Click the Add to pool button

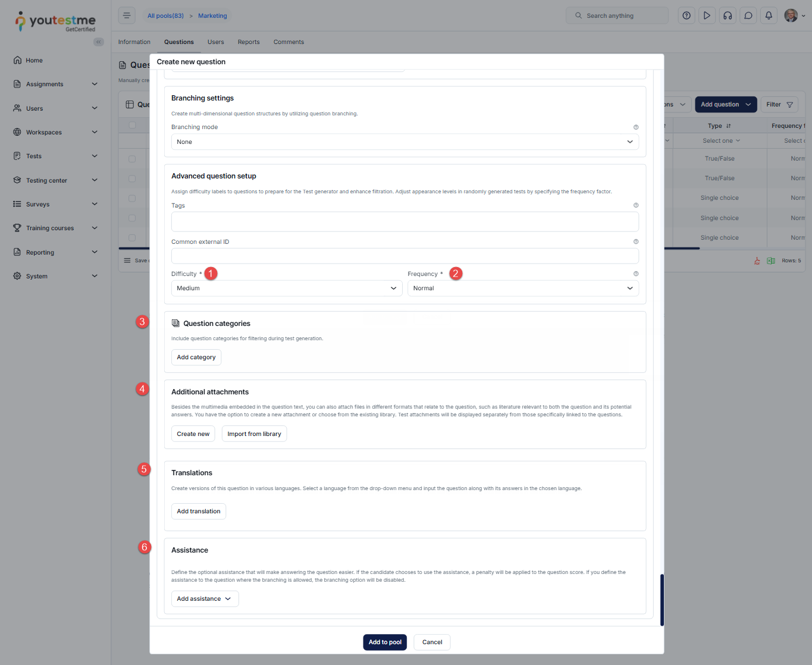coord(385,642)
